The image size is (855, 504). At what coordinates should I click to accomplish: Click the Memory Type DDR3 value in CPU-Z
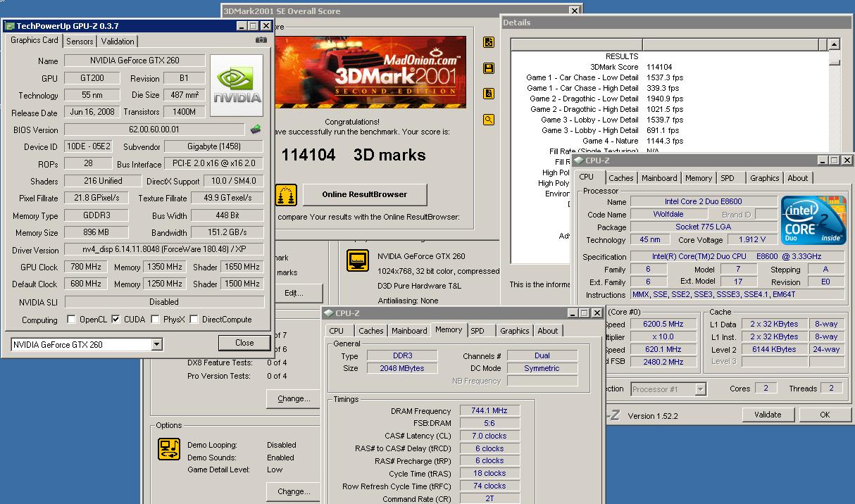404,355
